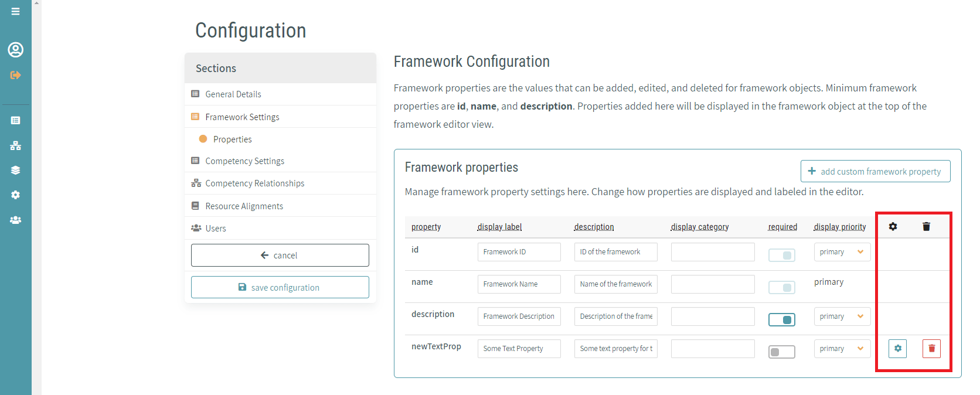
Task: Toggle required switch for name property
Action: click(782, 287)
